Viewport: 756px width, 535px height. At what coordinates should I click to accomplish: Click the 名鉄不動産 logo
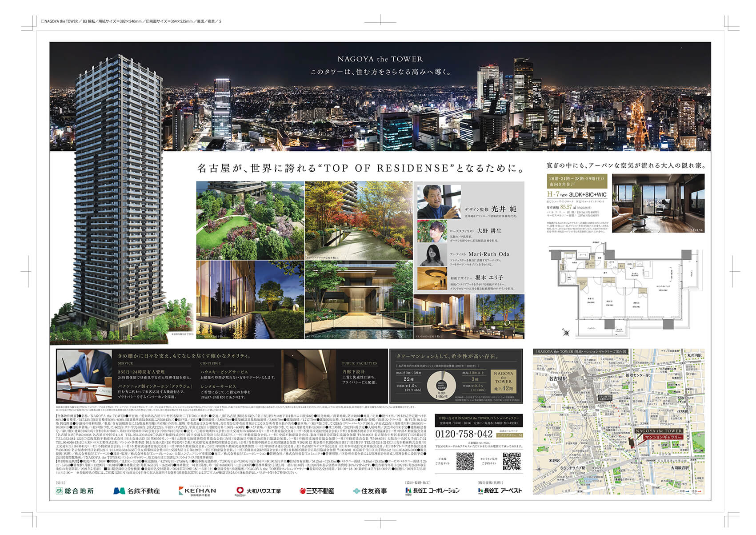tap(137, 491)
